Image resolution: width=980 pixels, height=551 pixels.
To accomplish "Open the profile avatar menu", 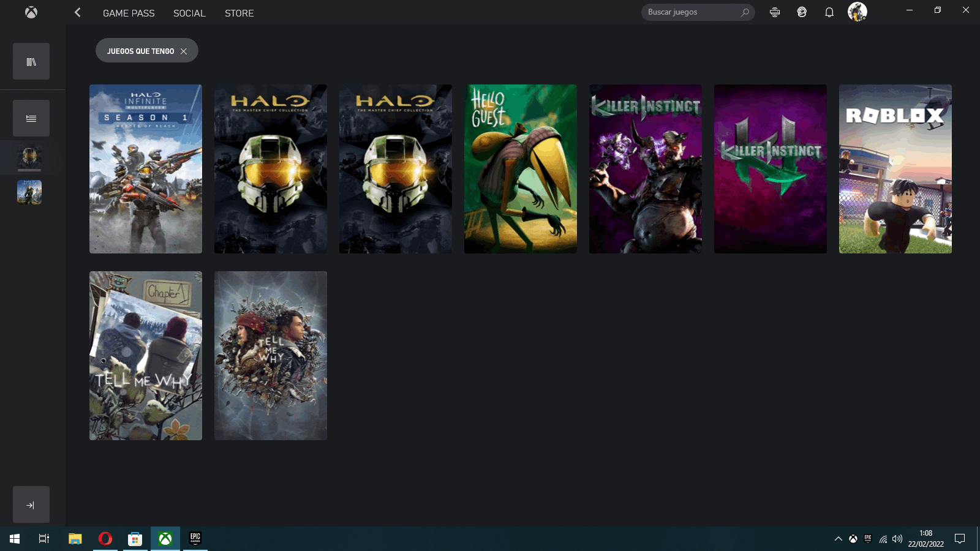I will point(858,12).
